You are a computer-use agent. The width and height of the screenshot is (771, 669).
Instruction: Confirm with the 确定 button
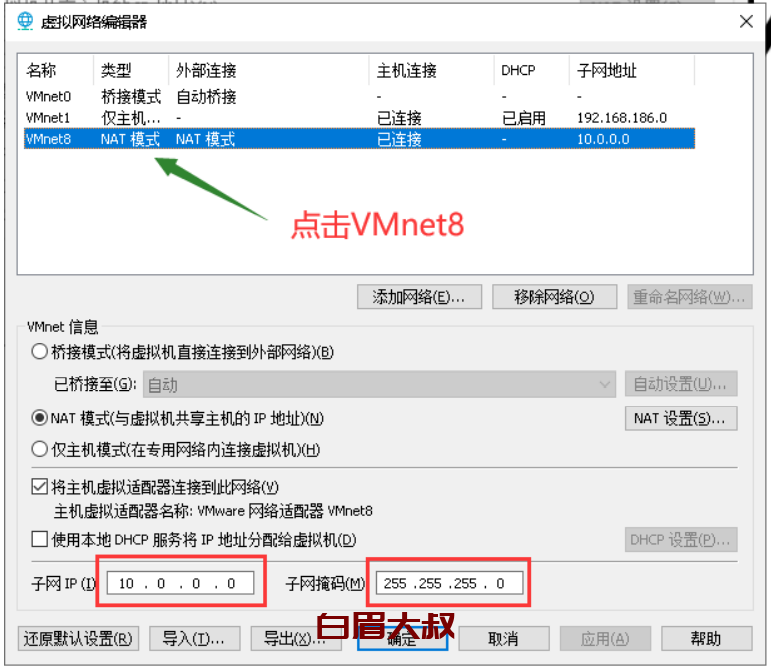click(x=402, y=639)
